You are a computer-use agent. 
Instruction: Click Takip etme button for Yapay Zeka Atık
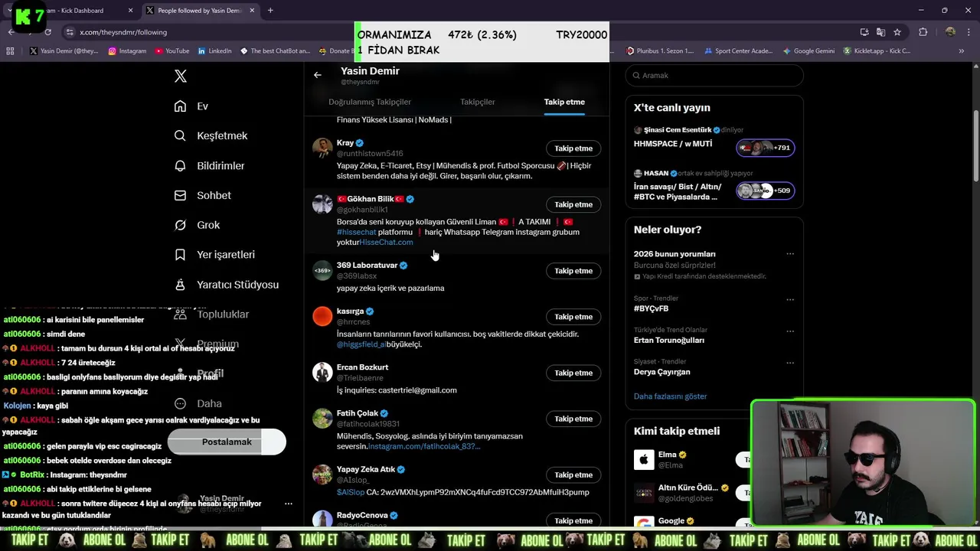[573, 474]
